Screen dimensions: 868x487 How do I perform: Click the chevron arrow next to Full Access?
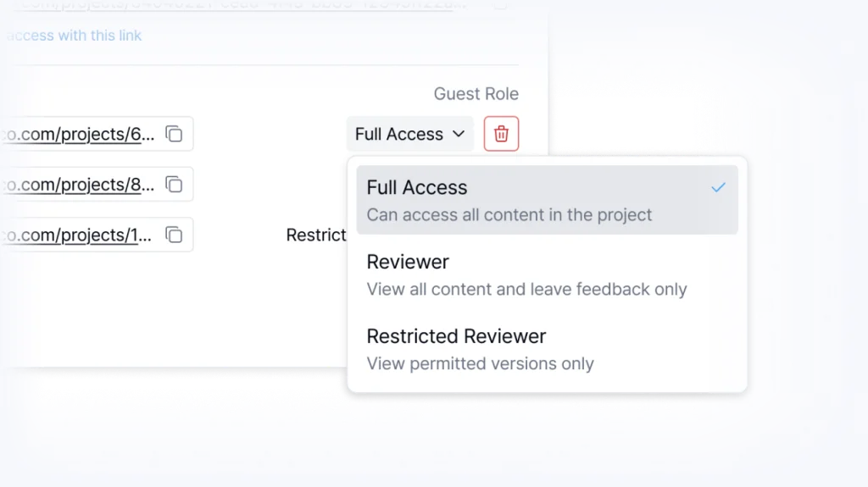[459, 134]
